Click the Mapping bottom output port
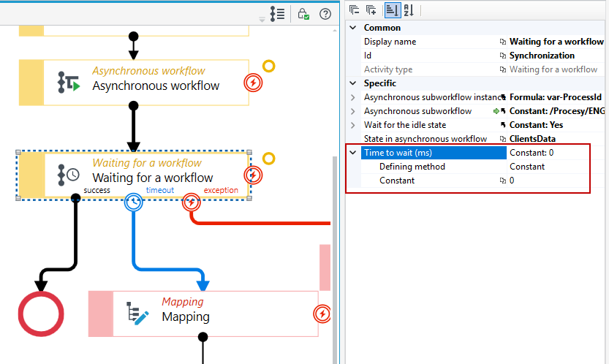609x364 pixels. click(x=203, y=337)
